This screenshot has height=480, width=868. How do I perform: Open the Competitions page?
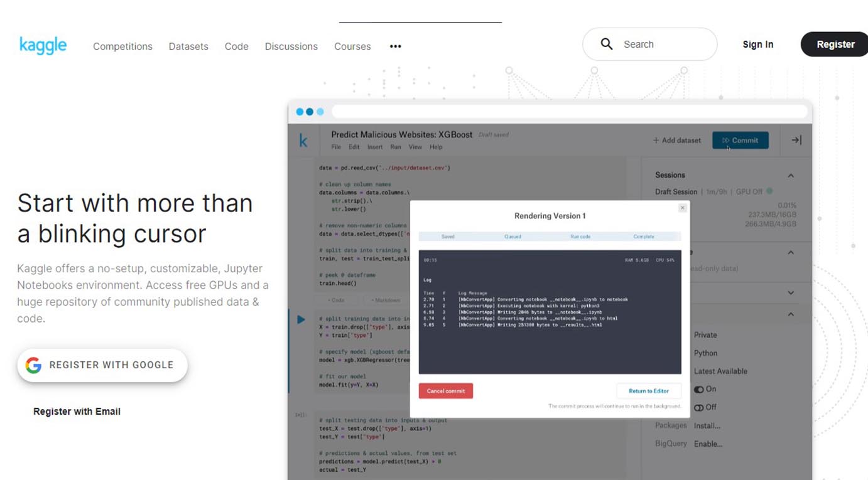coord(122,46)
